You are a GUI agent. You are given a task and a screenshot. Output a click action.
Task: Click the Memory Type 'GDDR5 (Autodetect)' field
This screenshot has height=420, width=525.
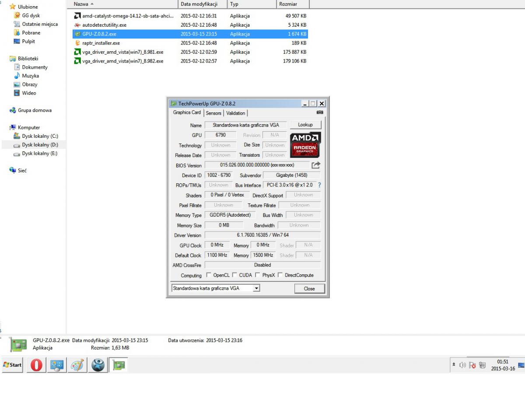tap(230, 215)
